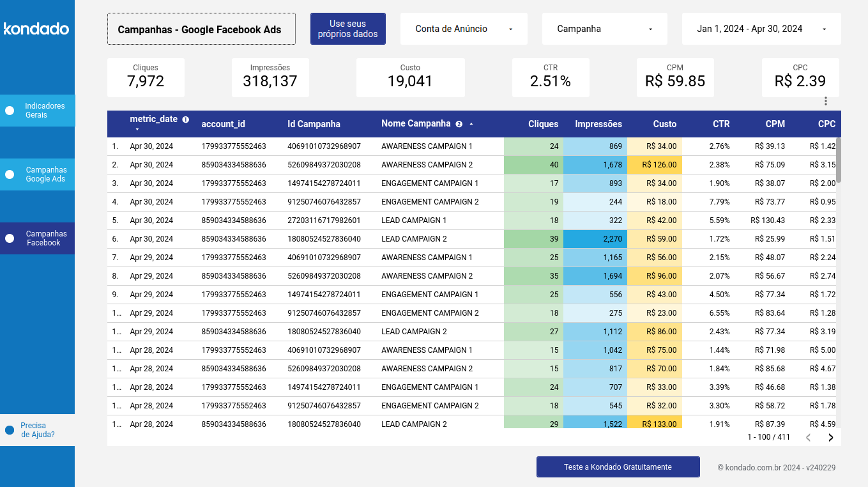Image resolution: width=868 pixels, height=487 pixels.
Task: Click the ascending sort arrow on Nome Campanha
Action: coord(471,124)
